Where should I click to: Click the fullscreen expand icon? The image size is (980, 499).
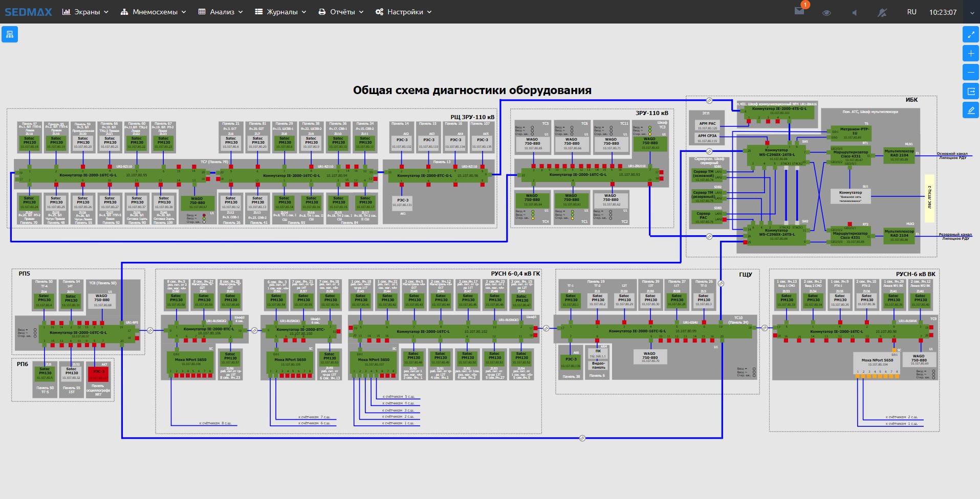click(971, 34)
